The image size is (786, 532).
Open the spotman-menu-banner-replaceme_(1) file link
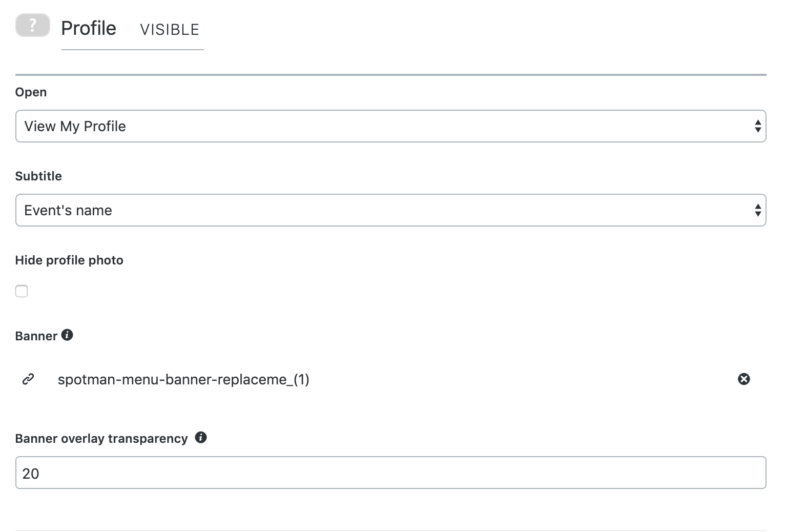coord(183,379)
